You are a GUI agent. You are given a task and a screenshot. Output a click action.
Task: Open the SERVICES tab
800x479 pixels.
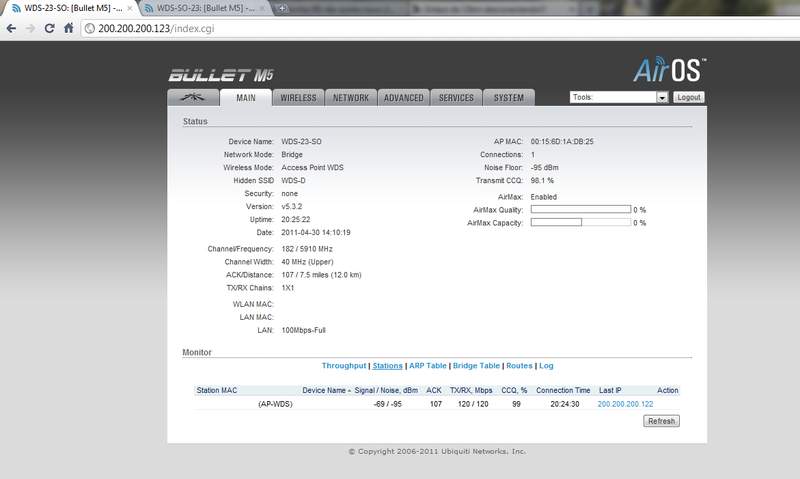tap(456, 97)
